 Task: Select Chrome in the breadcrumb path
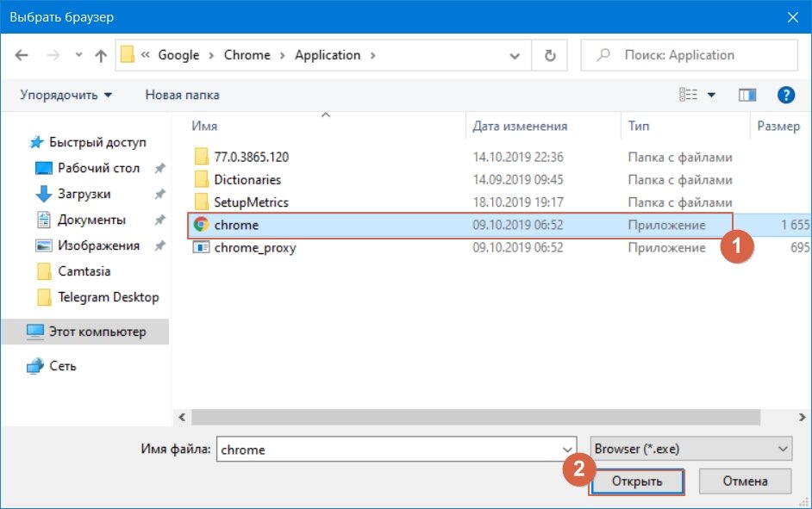tap(247, 55)
